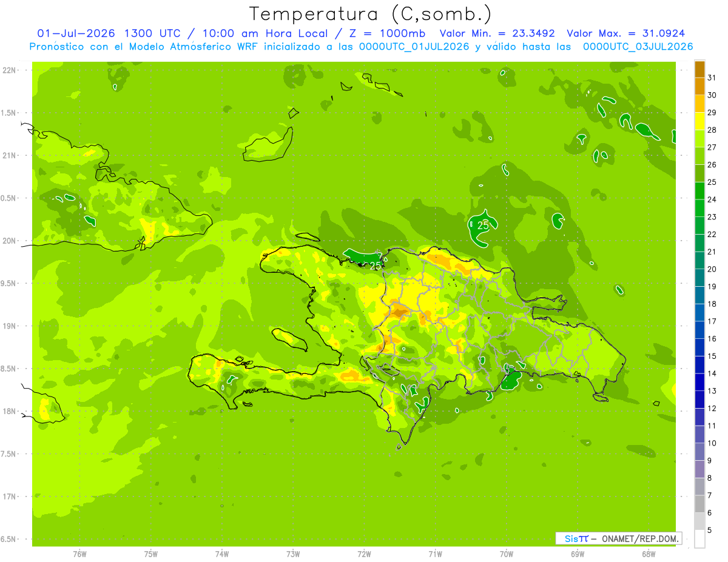Click the '69W' longitude axis label

(578, 555)
